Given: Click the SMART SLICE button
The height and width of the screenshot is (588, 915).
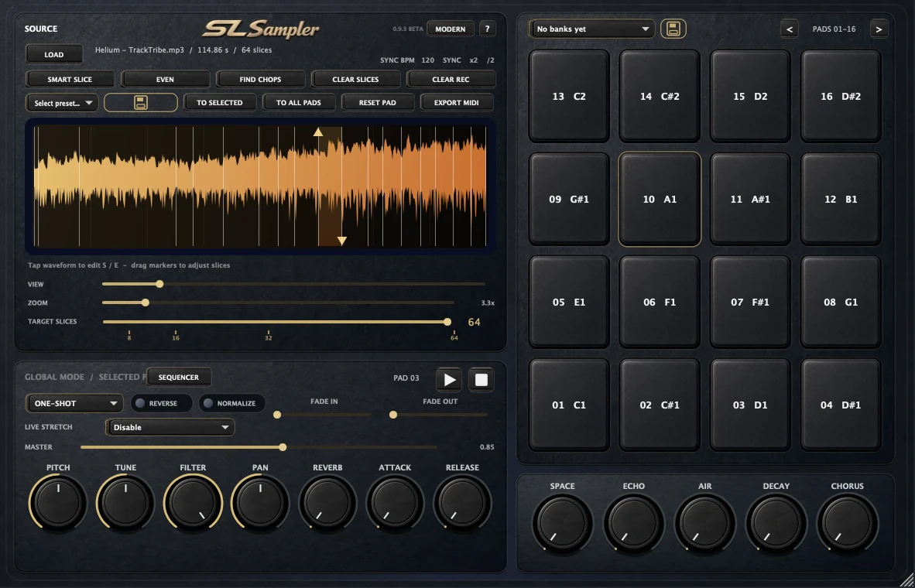Looking at the screenshot, I should (x=70, y=80).
